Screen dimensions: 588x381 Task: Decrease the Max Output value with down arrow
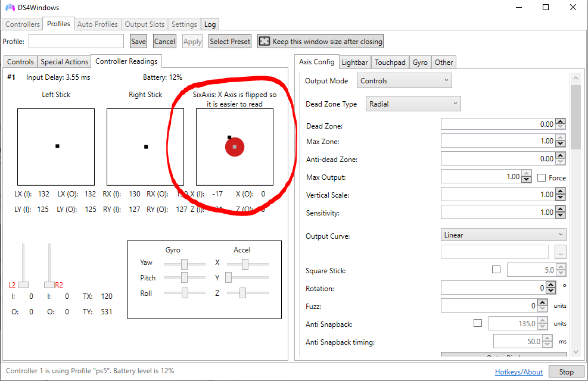527,180
